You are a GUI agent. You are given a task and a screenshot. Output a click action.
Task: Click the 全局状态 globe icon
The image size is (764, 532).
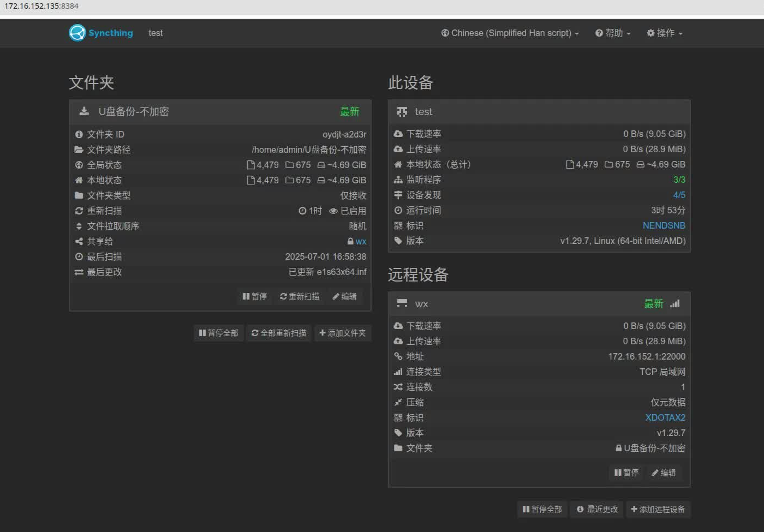coord(79,165)
